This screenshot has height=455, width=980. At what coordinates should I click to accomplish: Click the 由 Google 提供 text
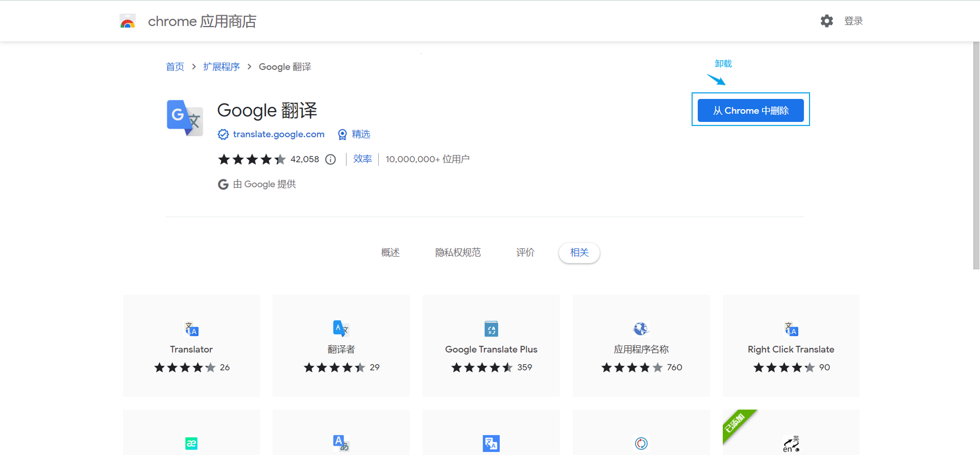pyautogui.click(x=265, y=184)
